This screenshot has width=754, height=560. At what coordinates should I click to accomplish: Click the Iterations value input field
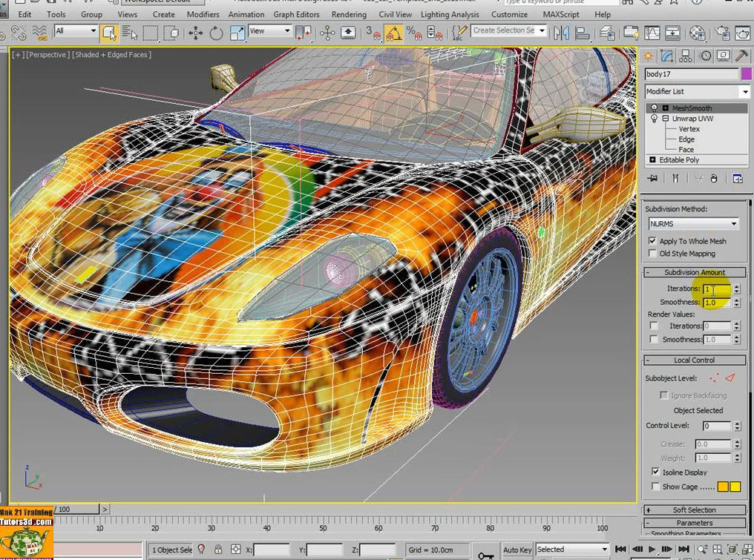pyautogui.click(x=716, y=289)
